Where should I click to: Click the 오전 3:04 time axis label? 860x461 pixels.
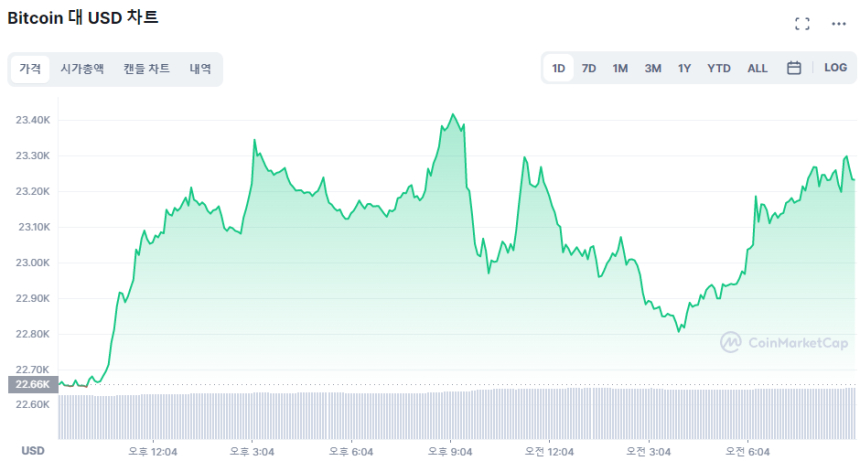(649, 452)
